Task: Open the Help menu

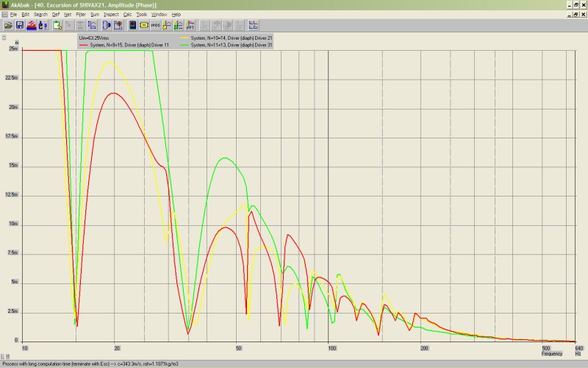Action: tap(176, 15)
